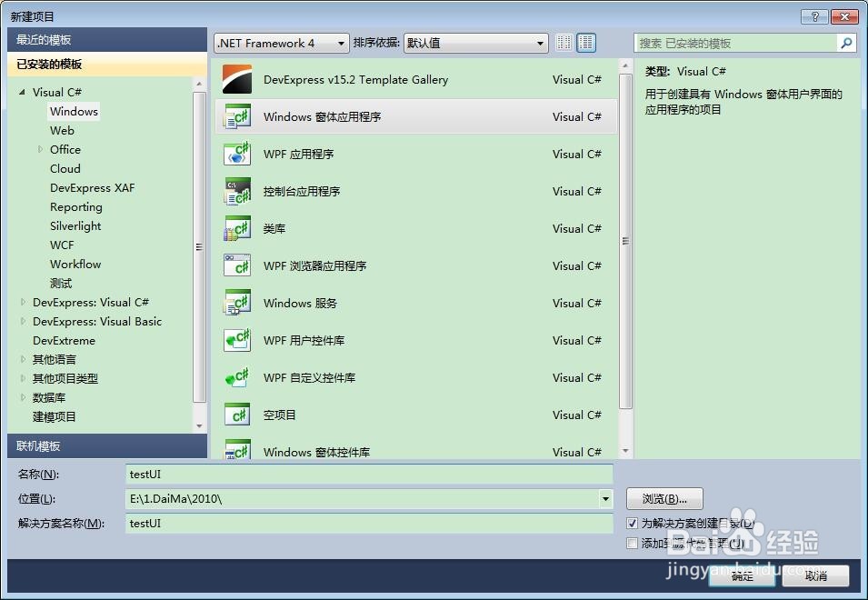Open the 联机模板 section
Screen dimensions: 868x600
(x=107, y=445)
